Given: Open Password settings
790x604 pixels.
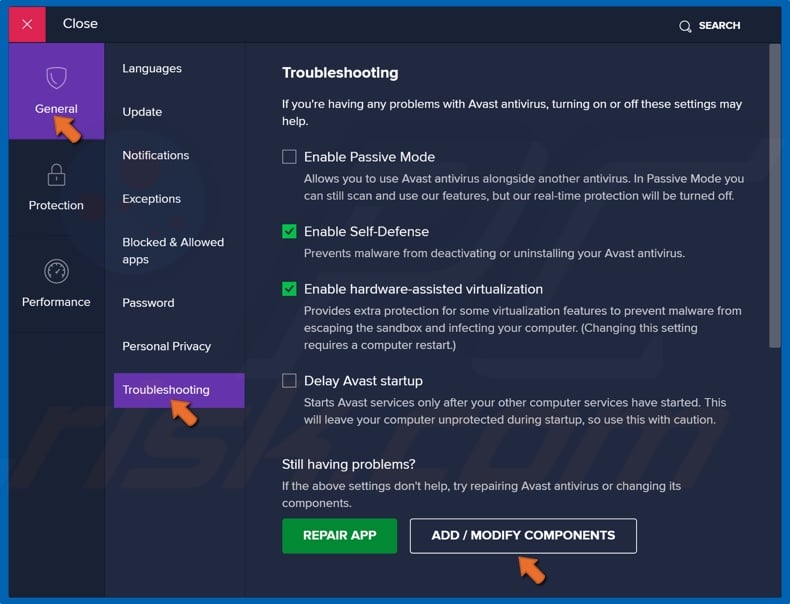Looking at the screenshot, I should [x=148, y=303].
